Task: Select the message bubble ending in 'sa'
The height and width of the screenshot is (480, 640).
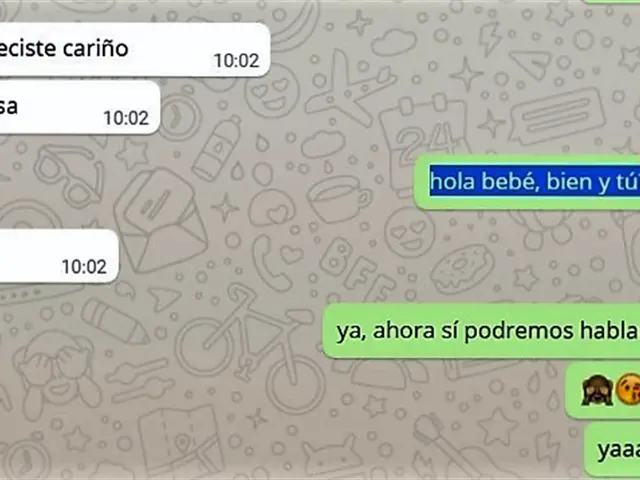Action: click(x=80, y=107)
